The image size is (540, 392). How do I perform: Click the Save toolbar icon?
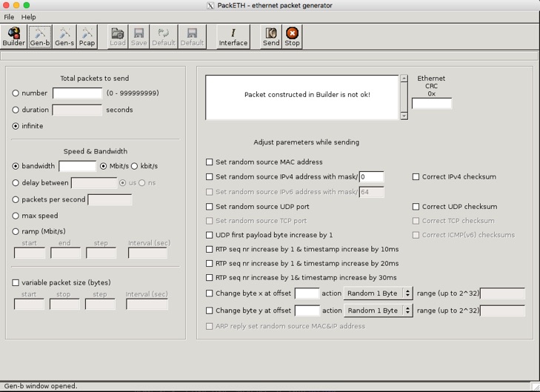[x=139, y=37]
